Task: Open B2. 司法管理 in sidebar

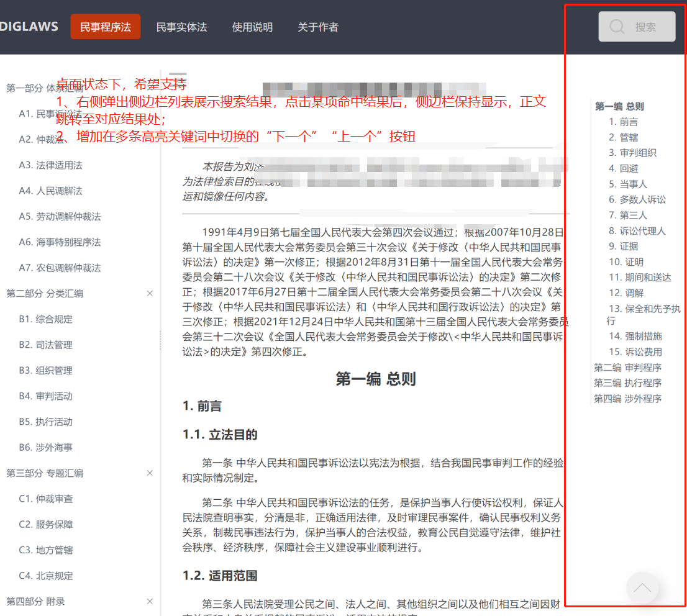Action: [45, 345]
